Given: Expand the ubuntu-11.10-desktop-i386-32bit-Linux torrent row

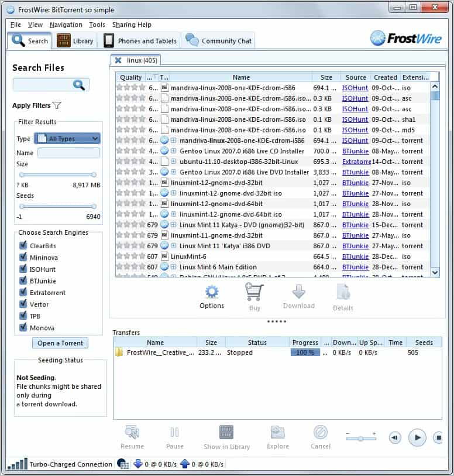Looking at the screenshot, I should [174, 162].
